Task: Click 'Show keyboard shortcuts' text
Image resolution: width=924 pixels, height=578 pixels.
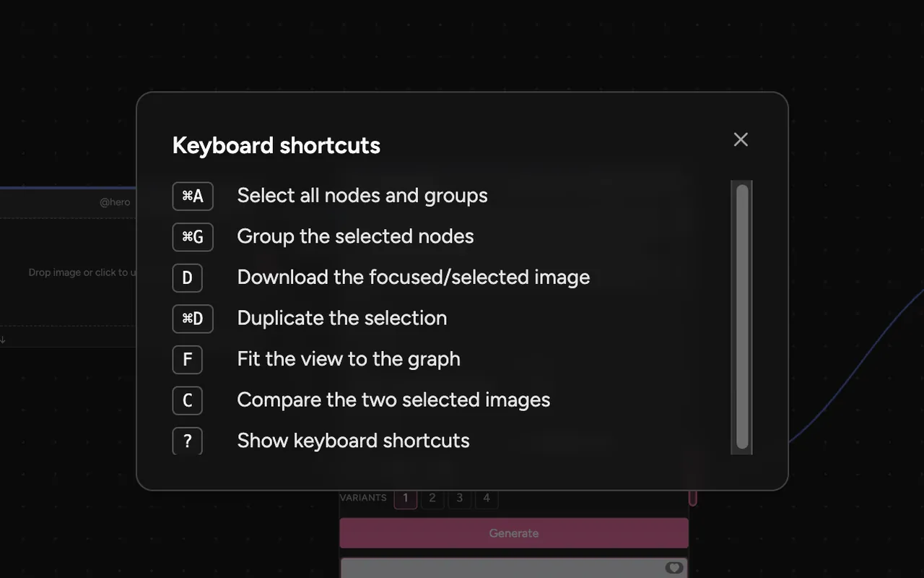Action: pyautogui.click(x=353, y=441)
